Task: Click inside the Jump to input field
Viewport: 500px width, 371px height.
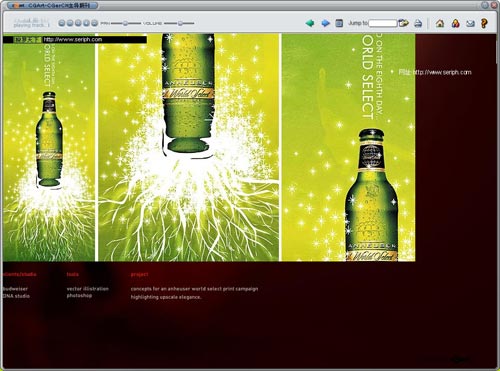Action: [383, 23]
